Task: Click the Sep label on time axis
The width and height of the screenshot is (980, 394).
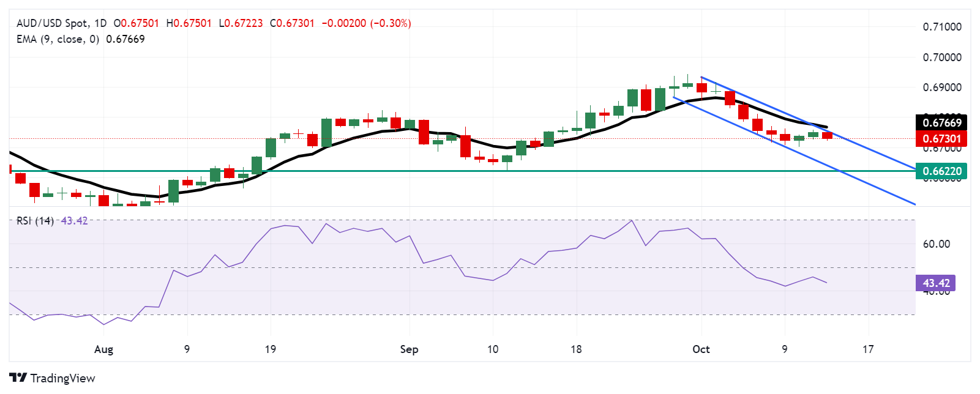Action: 409,349
